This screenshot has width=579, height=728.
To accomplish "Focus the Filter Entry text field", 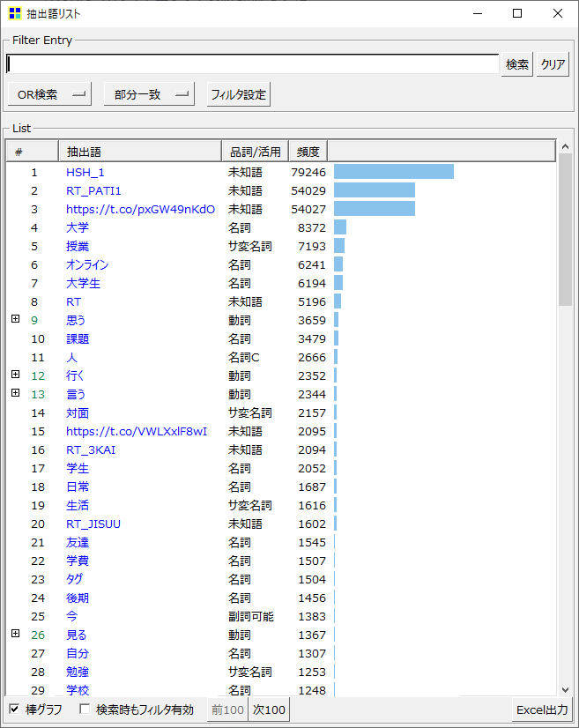I will (x=253, y=64).
